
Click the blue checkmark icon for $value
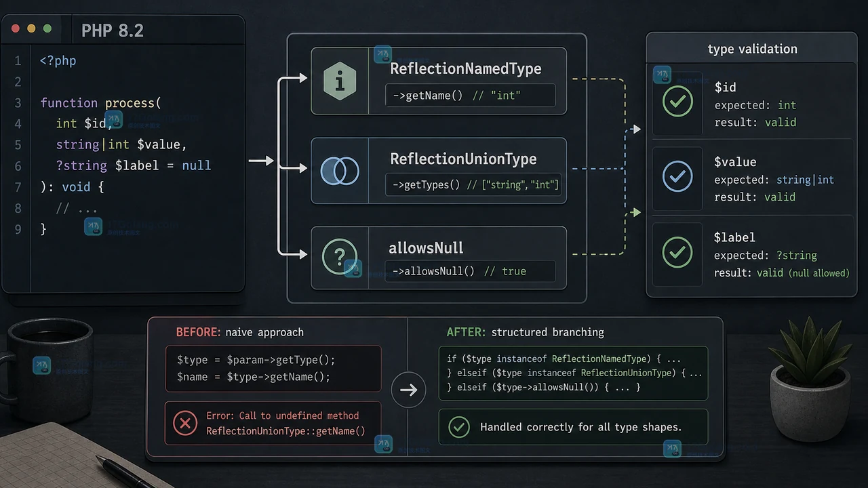pyautogui.click(x=677, y=177)
